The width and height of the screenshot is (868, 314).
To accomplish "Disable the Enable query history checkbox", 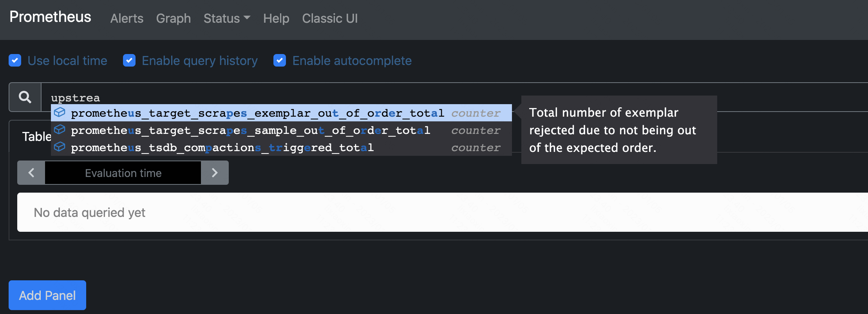I will point(129,60).
